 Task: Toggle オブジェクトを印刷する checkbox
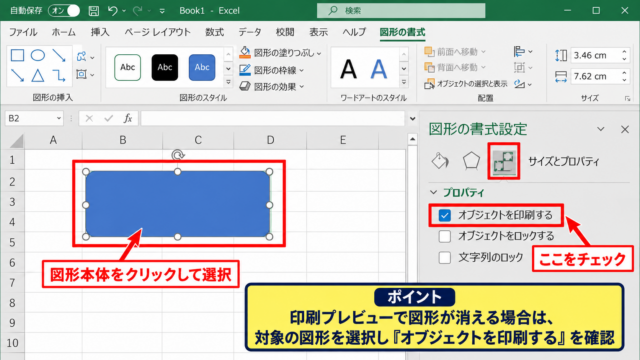[x=444, y=215]
